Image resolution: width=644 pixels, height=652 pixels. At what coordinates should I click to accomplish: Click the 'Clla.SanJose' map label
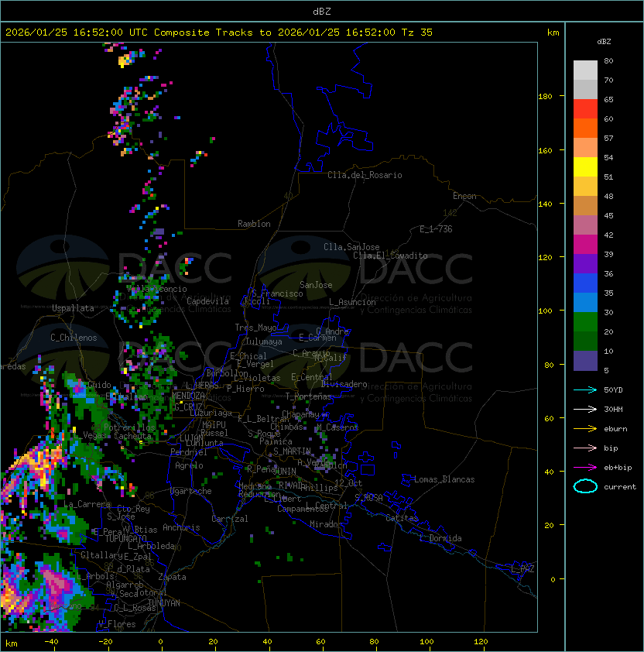[x=351, y=247]
